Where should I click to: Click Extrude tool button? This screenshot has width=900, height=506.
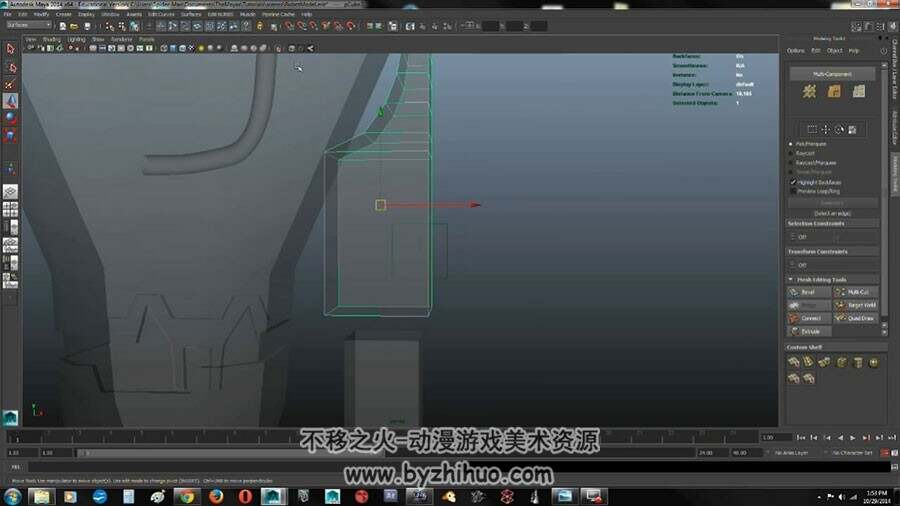pos(809,332)
